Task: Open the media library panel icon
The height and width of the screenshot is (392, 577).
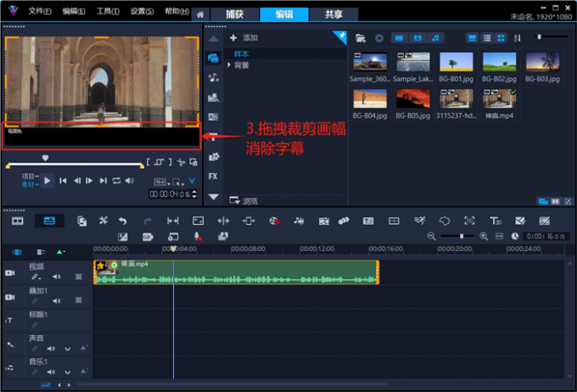Action: point(214,58)
